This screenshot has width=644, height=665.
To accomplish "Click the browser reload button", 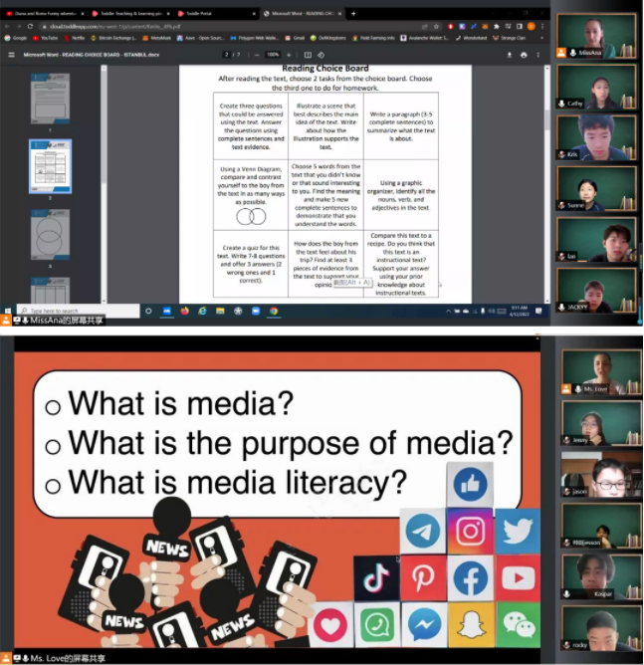I will tap(30, 26).
